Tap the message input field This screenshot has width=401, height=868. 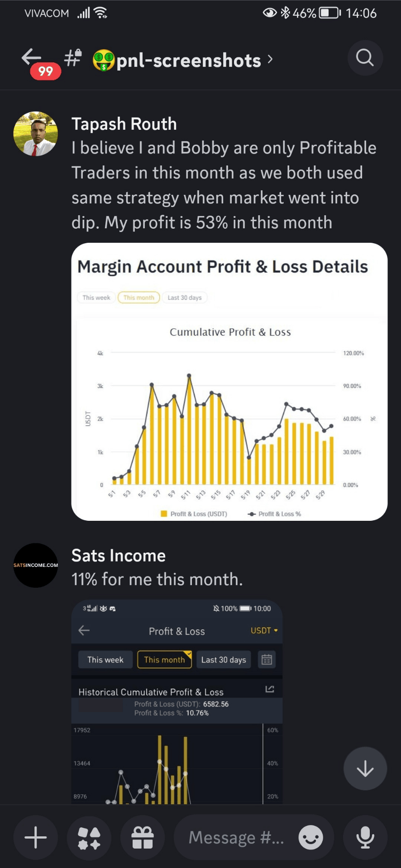click(235, 838)
